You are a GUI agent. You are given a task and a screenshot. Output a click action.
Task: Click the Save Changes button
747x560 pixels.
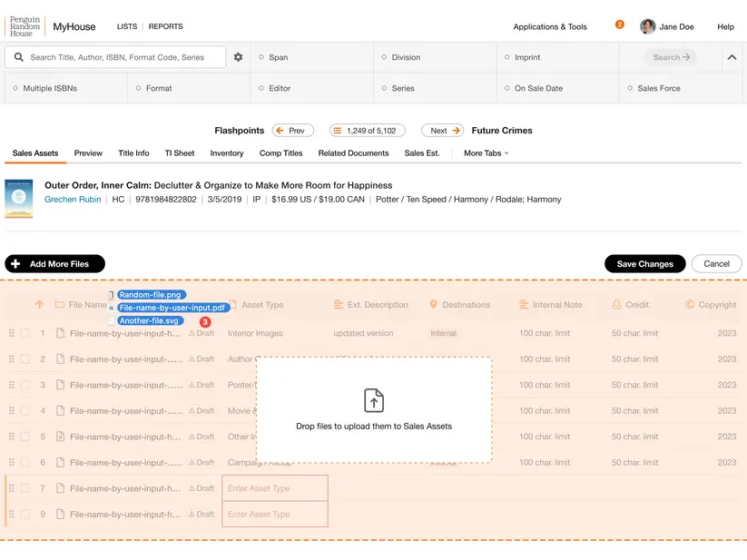click(x=644, y=263)
